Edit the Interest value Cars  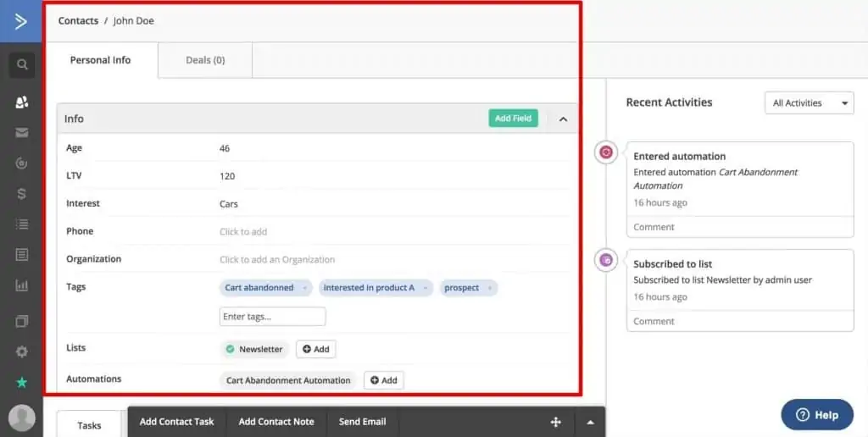(229, 204)
